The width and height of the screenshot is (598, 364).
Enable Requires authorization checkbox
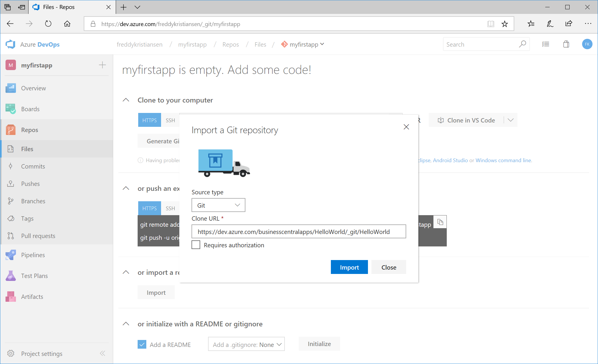[x=196, y=245]
